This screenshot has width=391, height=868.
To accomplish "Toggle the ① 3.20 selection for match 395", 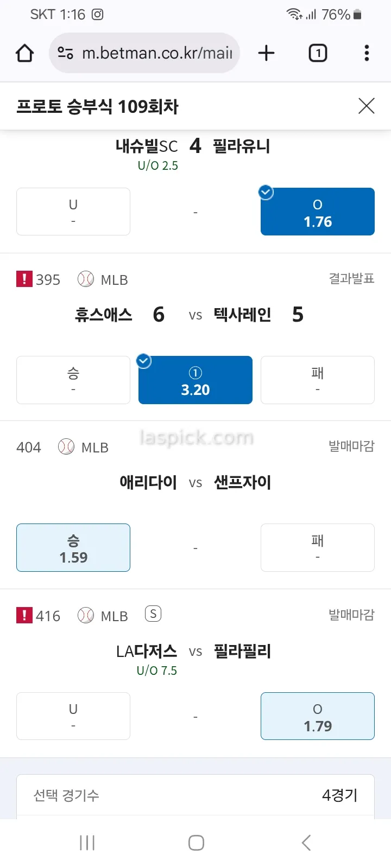I will click(x=195, y=380).
